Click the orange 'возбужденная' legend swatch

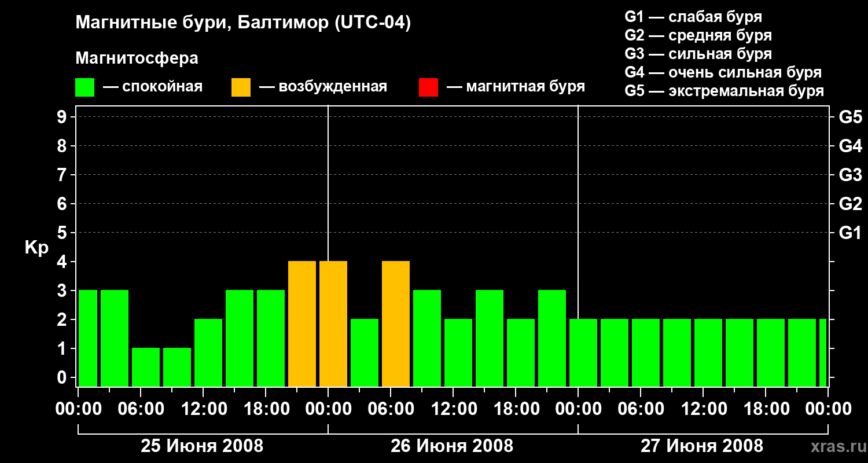point(241,87)
